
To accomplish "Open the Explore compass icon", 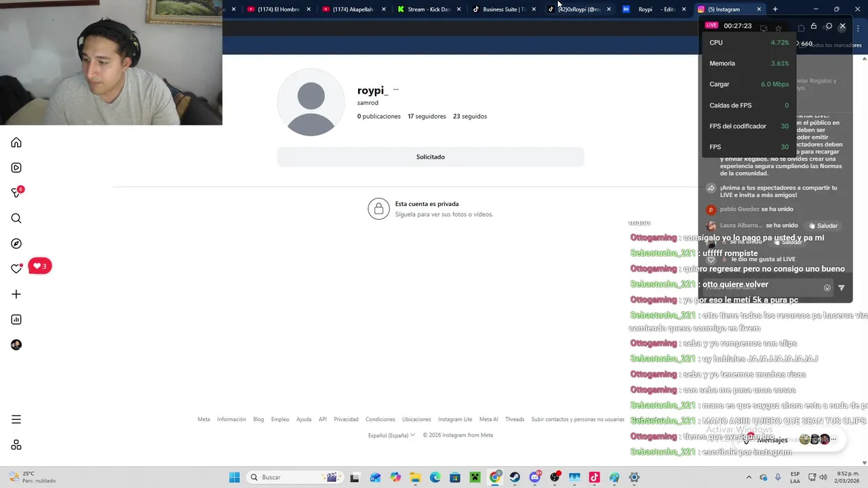I will 16,243.
